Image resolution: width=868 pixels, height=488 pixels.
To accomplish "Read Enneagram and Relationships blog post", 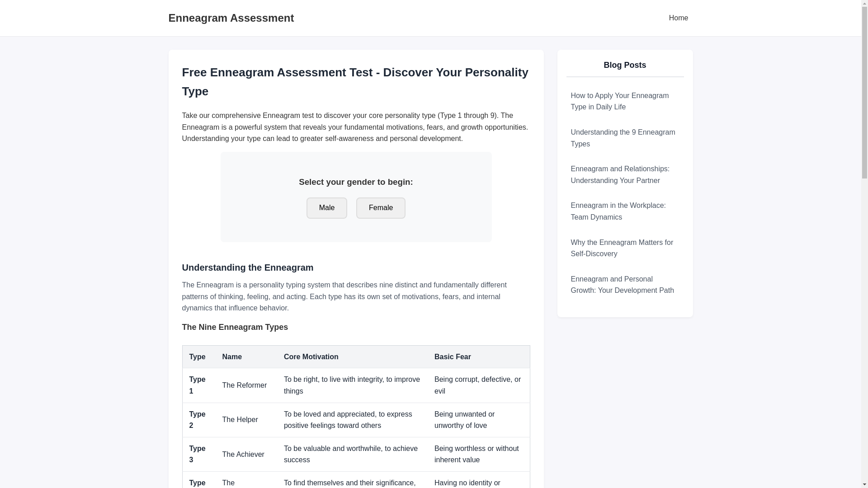I will tap(625, 174).
